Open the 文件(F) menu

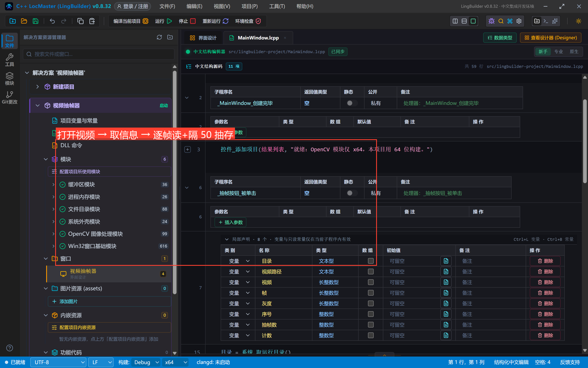coord(167,6)
